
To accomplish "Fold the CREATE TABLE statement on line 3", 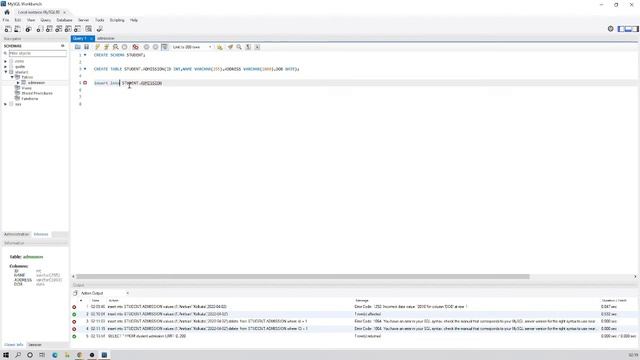I will [85, 69].
